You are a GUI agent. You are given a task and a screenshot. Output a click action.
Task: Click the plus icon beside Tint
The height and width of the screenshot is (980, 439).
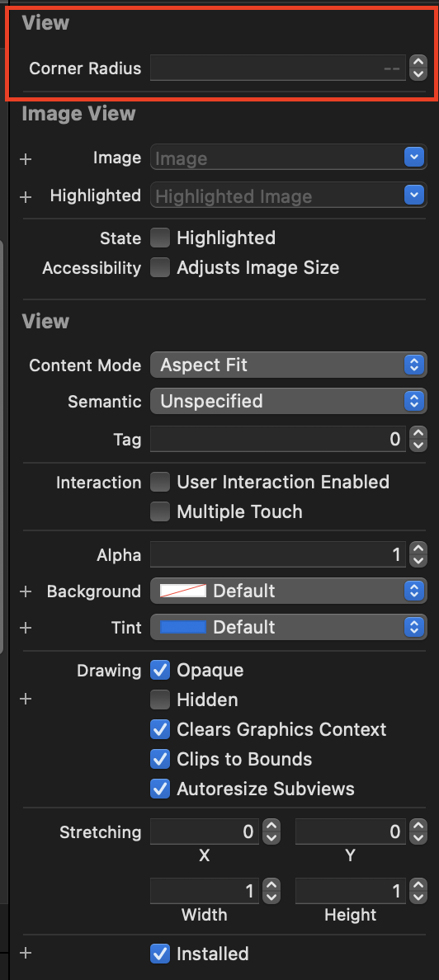25,627
